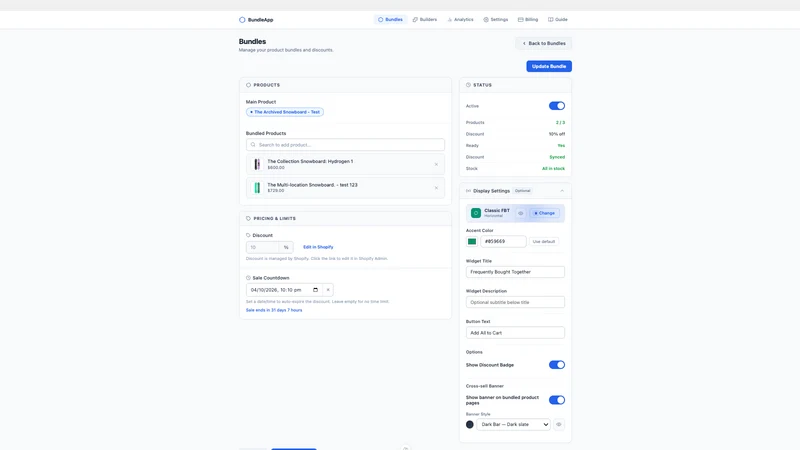
Task: Open the Guide tab
Action: [x=558, y=19]
